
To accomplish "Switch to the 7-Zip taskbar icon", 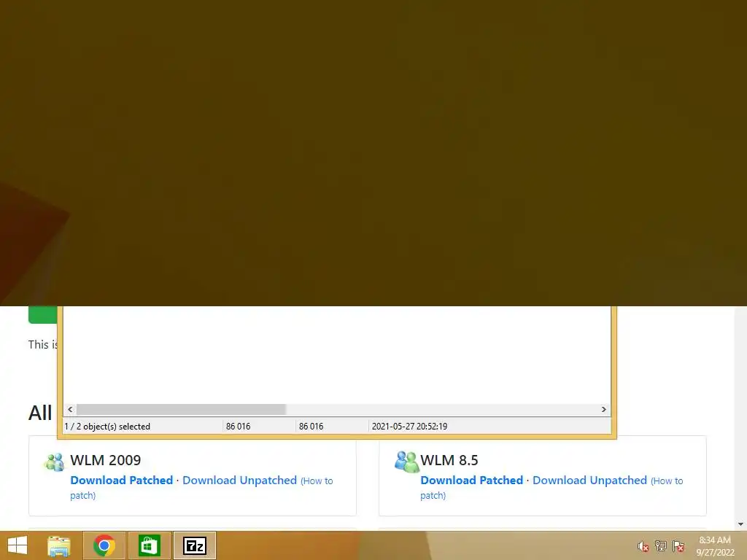I will [x=194, y=545].
